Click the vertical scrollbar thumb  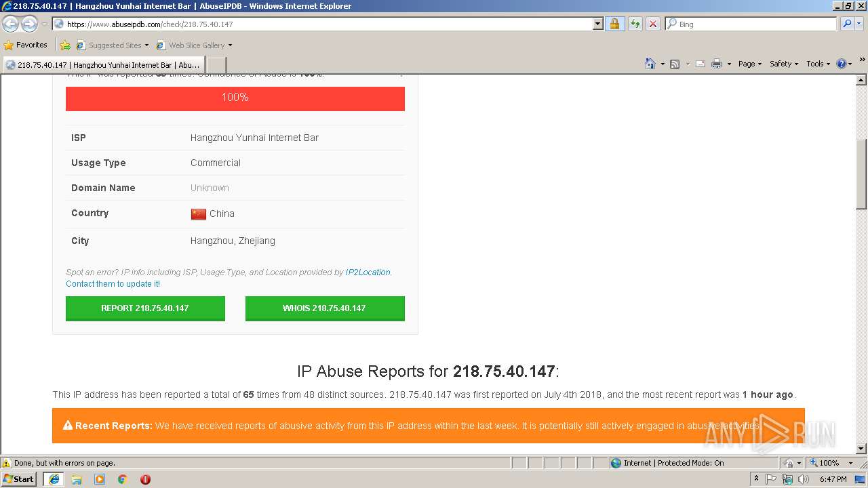[861, 174]
